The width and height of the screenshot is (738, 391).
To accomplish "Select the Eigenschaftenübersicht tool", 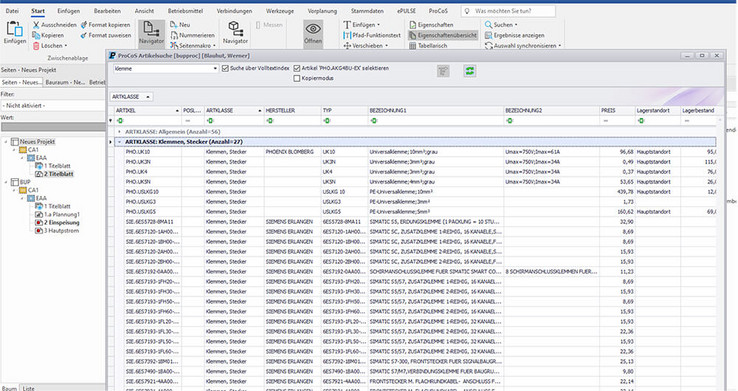I will click(x=442, y=35).
